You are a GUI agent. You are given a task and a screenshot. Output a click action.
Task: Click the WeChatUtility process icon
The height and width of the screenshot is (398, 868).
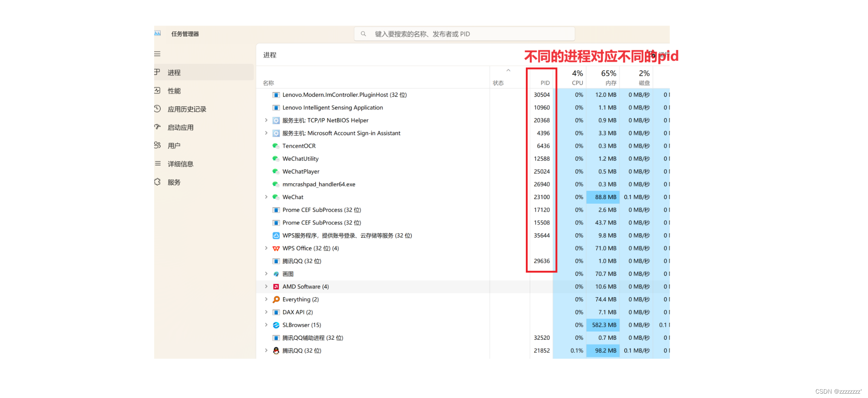click(276, 159)
